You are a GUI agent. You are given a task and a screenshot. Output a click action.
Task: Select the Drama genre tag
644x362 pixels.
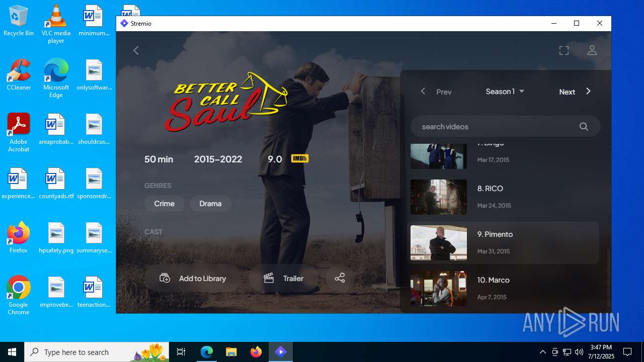[210, 204]
